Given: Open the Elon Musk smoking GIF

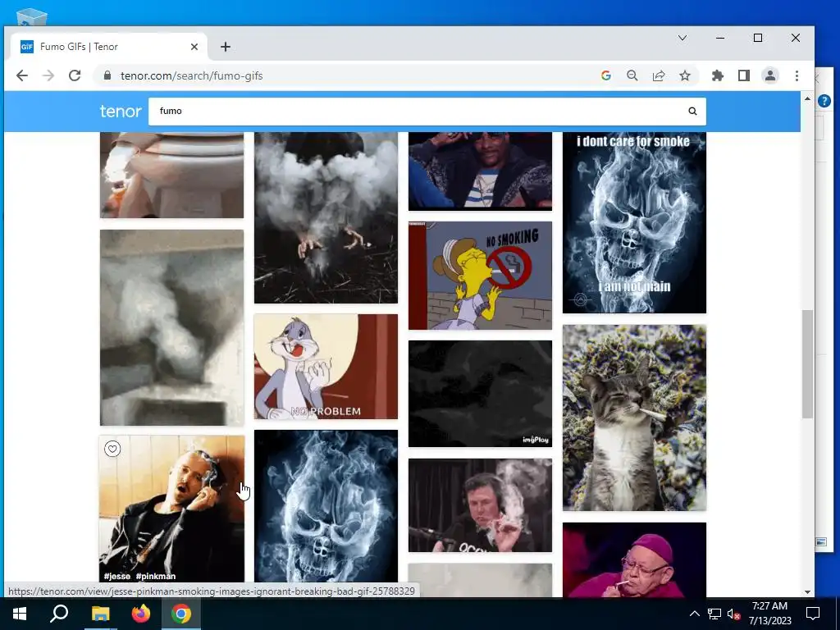Looking at the screenshot, I should pos(480,505).
